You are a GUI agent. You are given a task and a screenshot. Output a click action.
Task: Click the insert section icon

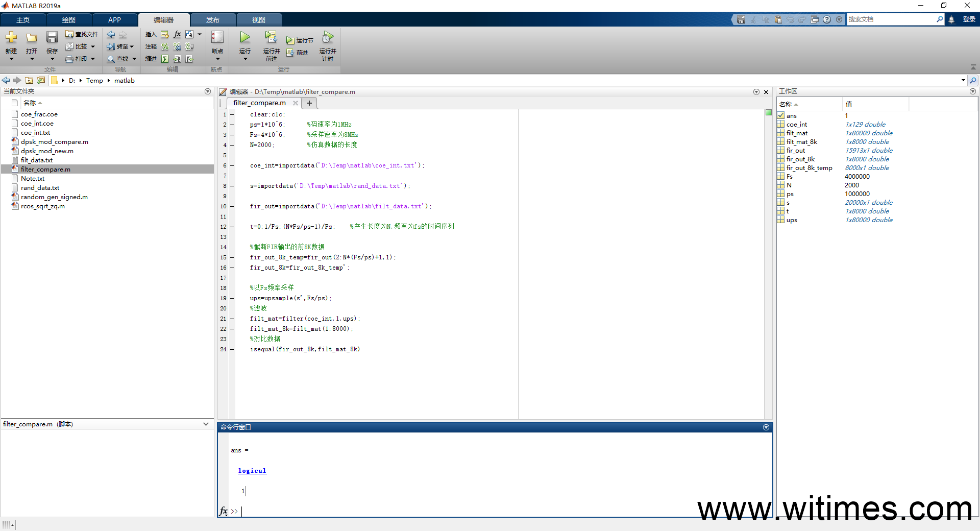(165, 34)
